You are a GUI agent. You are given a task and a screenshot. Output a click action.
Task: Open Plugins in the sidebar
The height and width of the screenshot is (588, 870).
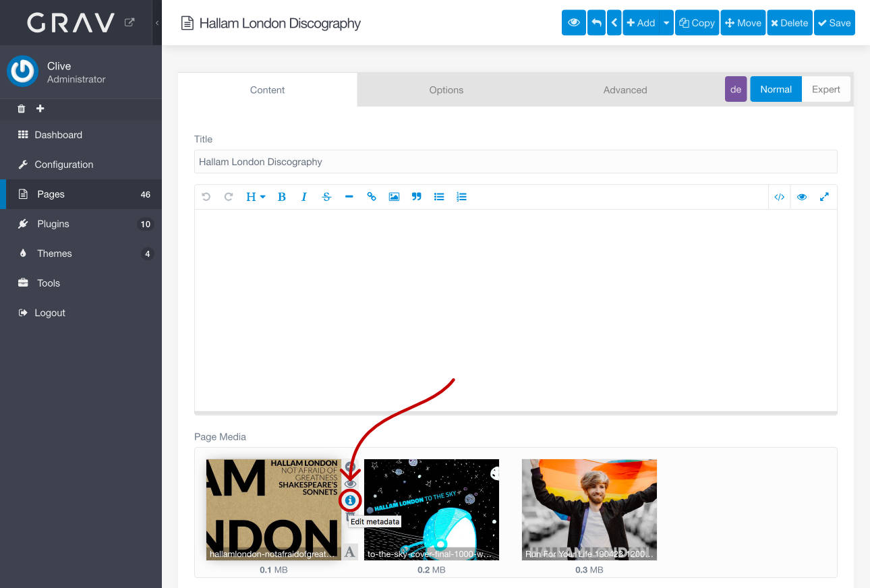[x=53, y=224]
